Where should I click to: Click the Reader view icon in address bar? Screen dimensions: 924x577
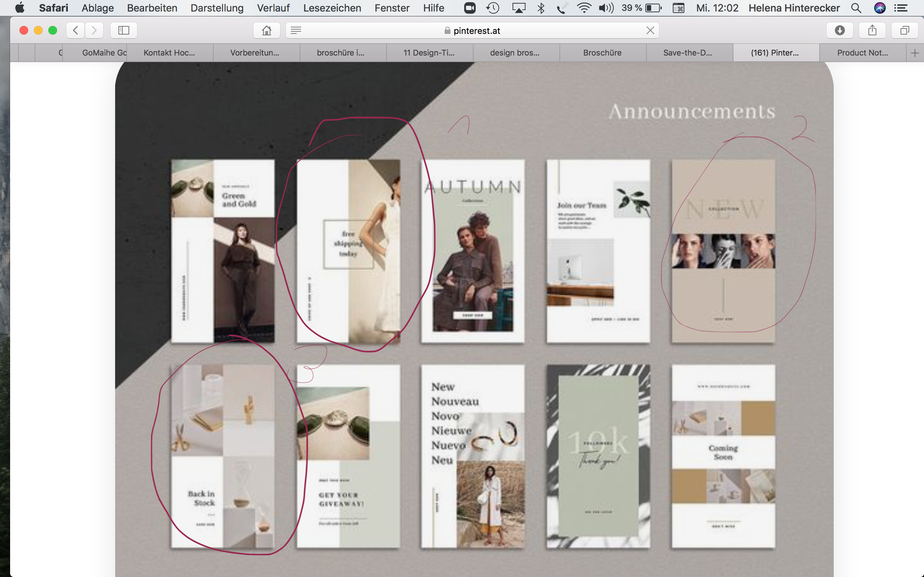296,30
